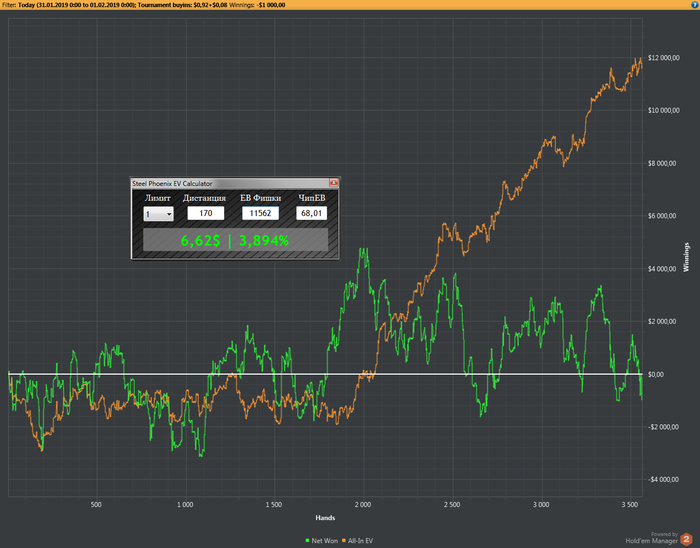Click the ЕВ Фишки label in the calculator
This screenshot has height=548, width=700.
pyautogui.click(x=261, y=198)
